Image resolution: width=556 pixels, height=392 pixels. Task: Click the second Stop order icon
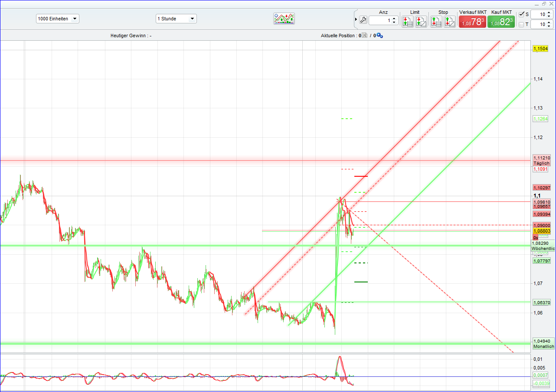(449, 21)
